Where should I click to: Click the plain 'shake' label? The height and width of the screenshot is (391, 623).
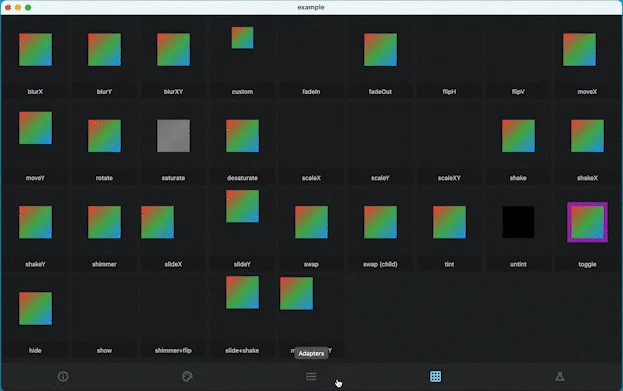518,178
